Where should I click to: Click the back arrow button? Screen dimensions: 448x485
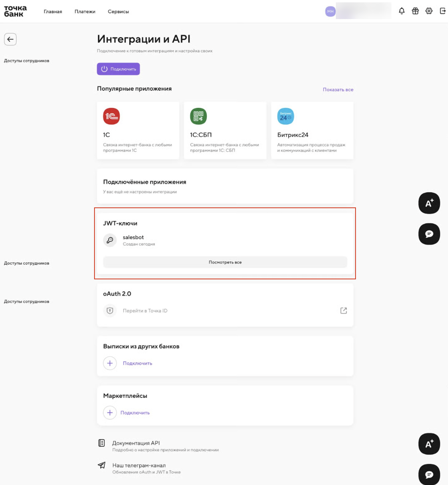(x=10, y=39)
